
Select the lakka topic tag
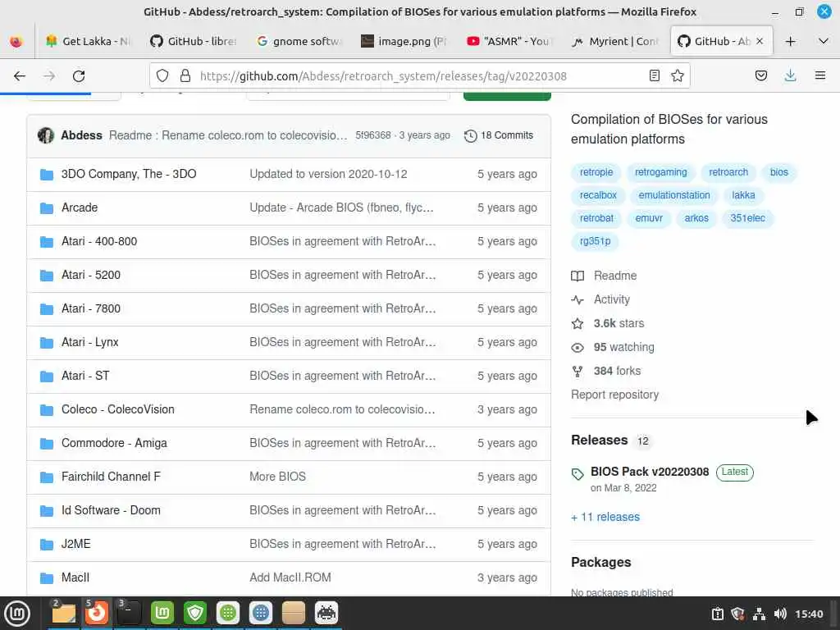(743, 195)
